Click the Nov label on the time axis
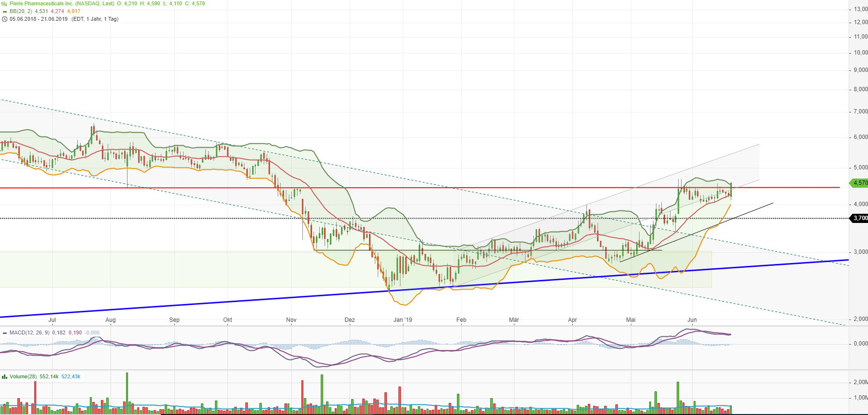868x415 pixels. tap(291, 320)
